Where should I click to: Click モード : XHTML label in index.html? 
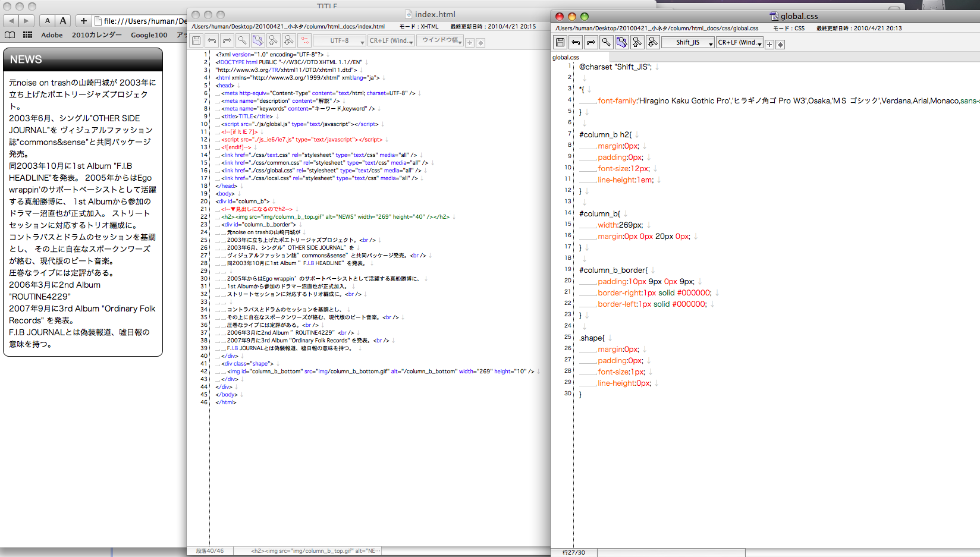pos(419,26)
